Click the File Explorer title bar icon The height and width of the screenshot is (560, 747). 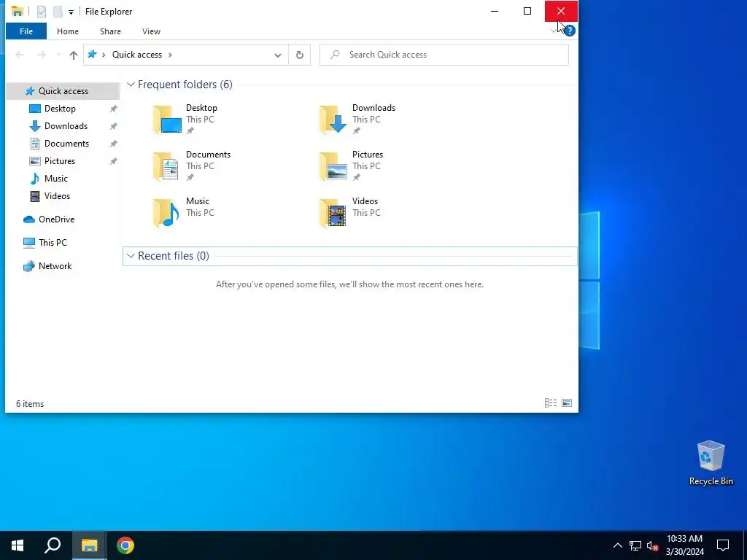click(18, 12)
